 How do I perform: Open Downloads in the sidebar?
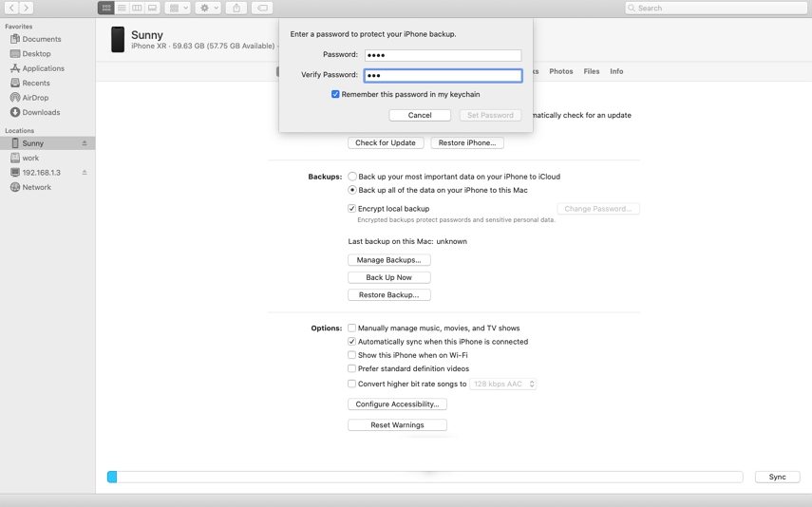point(41,112)
